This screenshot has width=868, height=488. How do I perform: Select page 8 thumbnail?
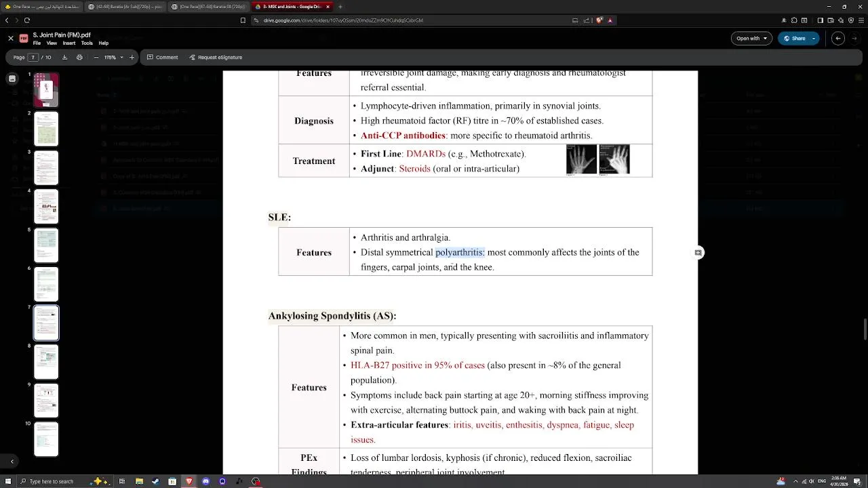[x=46, y=362]
